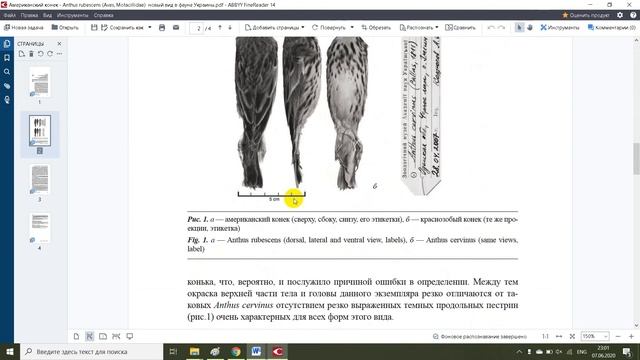640x360 pixels.
Task: Click the Открыть folder button
Action: 65,28
